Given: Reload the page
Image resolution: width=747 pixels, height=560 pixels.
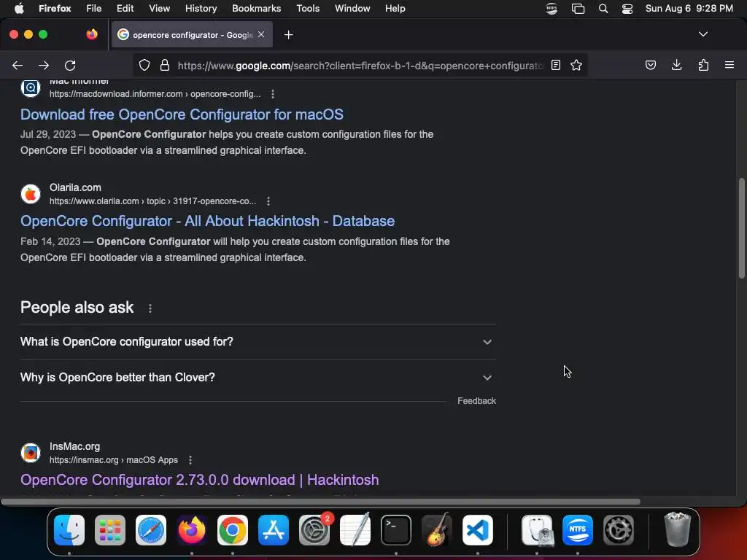Looking at the screenshot, I should [x=70, y=65].
